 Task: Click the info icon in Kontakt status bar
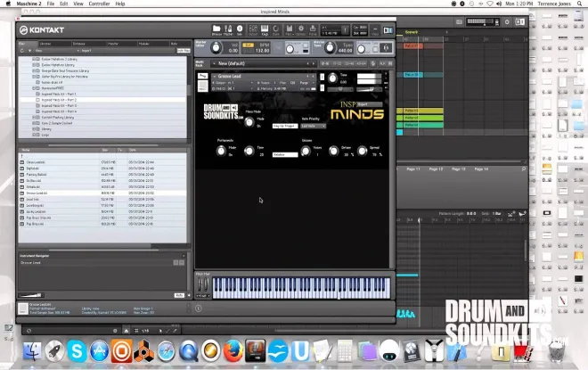(x=199, y=308)
